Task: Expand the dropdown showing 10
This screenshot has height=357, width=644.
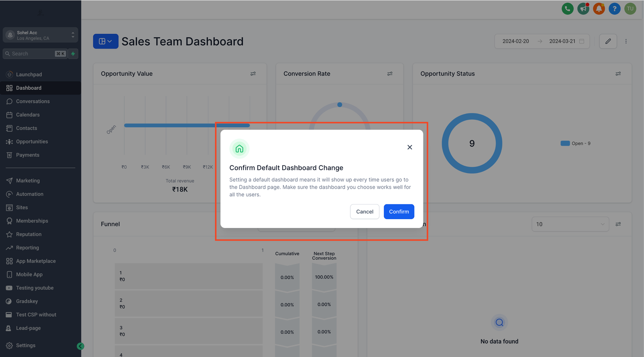Action: [x=570, y=224]
